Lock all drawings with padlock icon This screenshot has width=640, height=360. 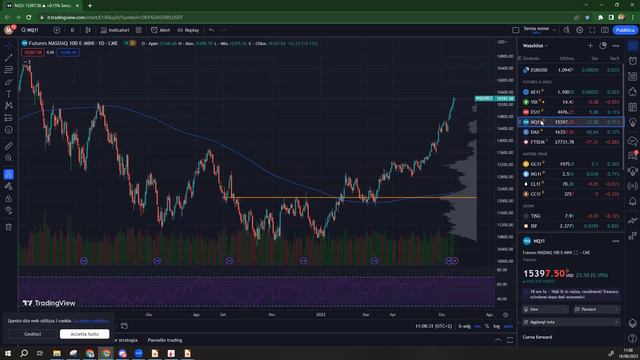coord(9,198)
